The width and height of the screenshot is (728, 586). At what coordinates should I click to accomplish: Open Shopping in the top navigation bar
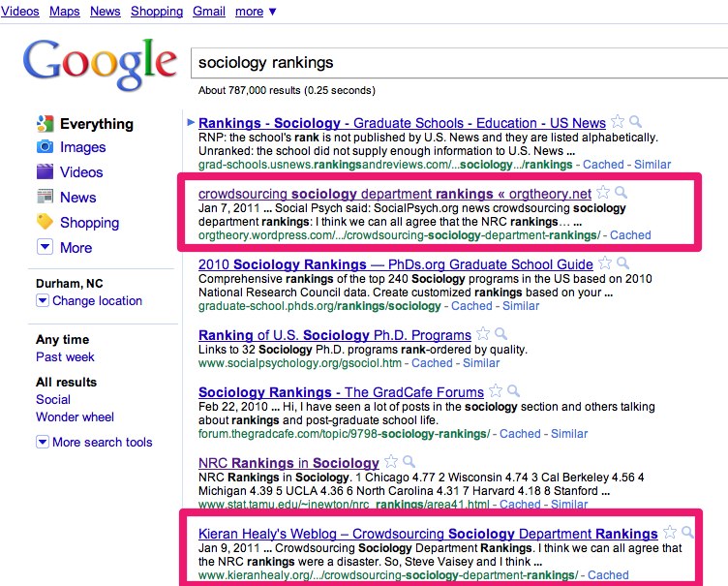(x=157, y=12)
